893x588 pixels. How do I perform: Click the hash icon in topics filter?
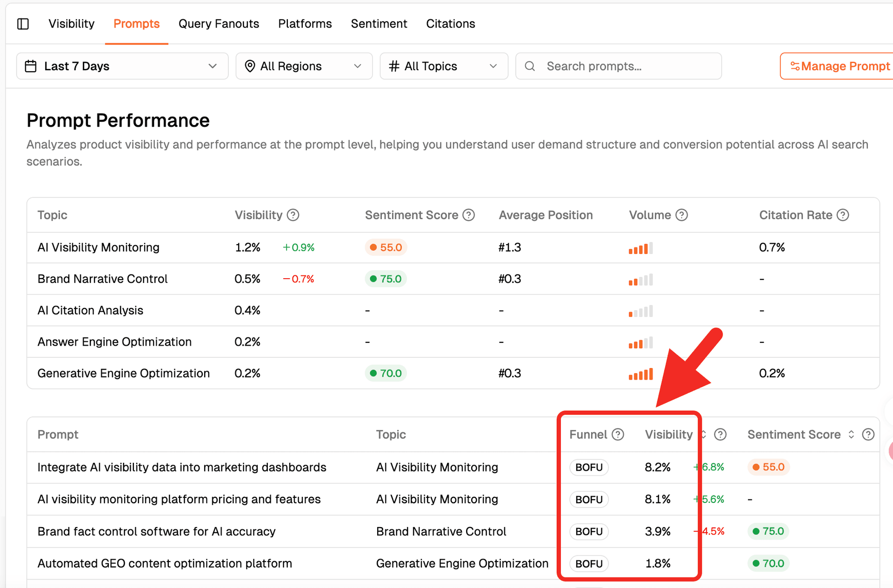click(x=394, y=66)
